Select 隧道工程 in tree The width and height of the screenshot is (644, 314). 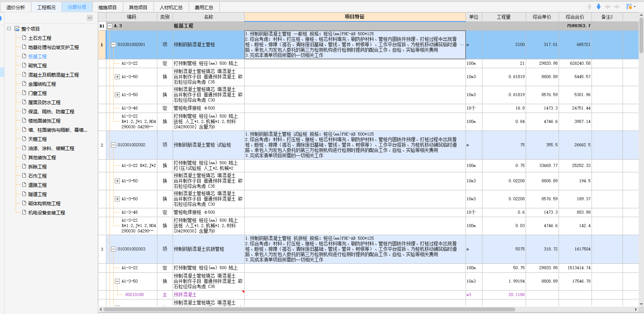pyautogui.click(x=38, y=195)
